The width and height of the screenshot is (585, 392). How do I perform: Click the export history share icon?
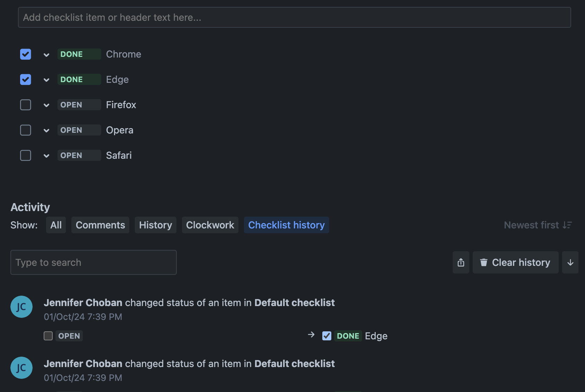(x=461, y=262)
